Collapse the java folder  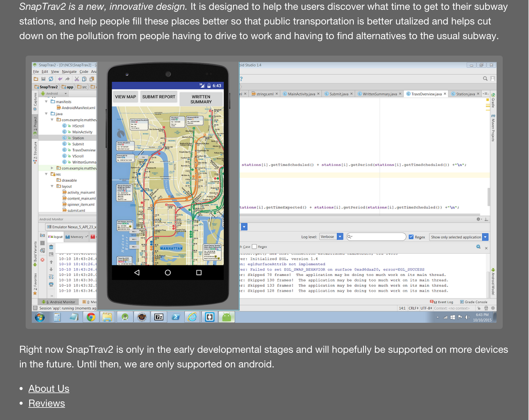tap(46, 114)
